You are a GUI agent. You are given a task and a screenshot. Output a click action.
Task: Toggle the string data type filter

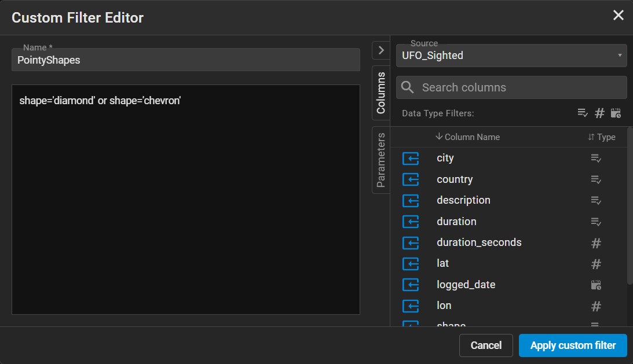click(x=583, y=113)
